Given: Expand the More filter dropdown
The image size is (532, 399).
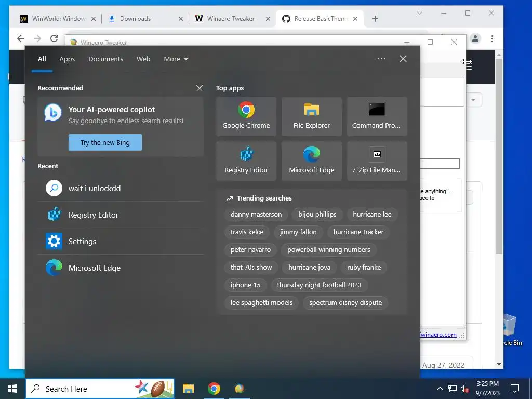Looking at the screenshot, I should click(x=176, y=59).
